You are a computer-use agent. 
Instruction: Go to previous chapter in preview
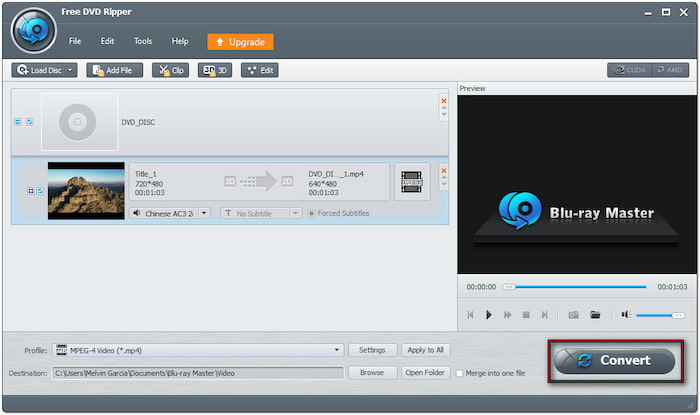[x=470, y=315]
